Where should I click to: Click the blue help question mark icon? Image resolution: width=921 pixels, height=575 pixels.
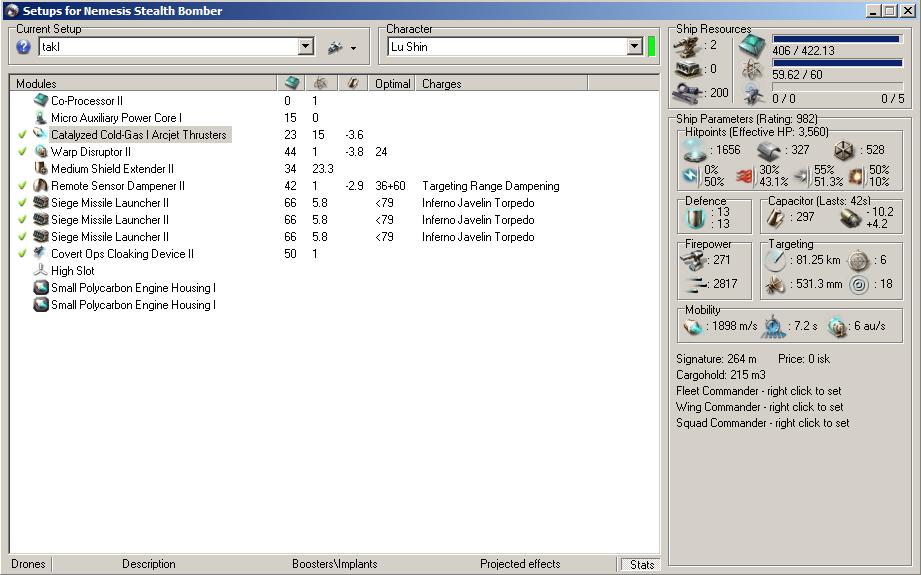23,47
